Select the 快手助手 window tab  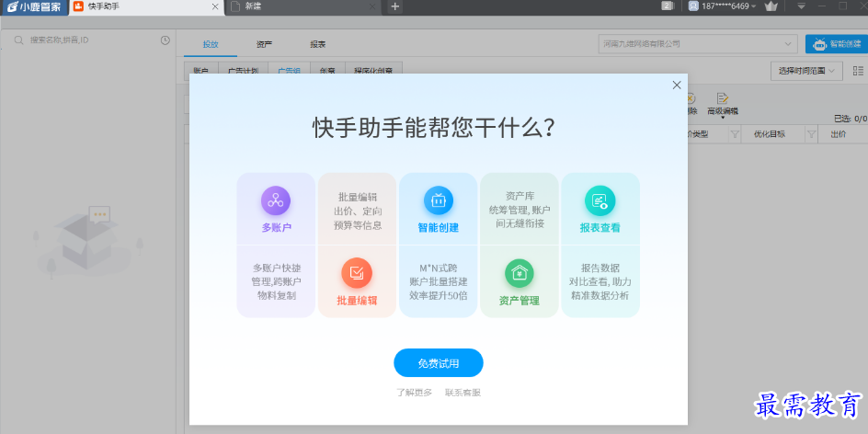pyautogui.click(x=147, y=6)
